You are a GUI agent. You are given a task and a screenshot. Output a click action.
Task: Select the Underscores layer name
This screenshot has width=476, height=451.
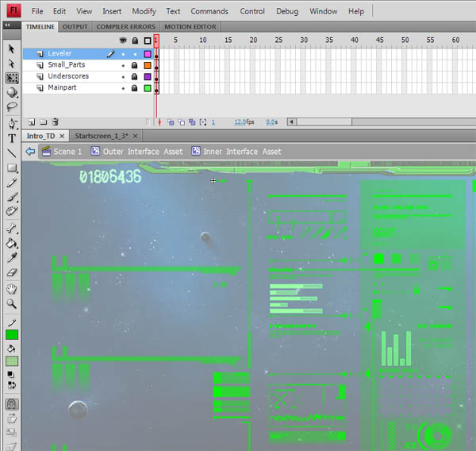[x=68, y=76]
